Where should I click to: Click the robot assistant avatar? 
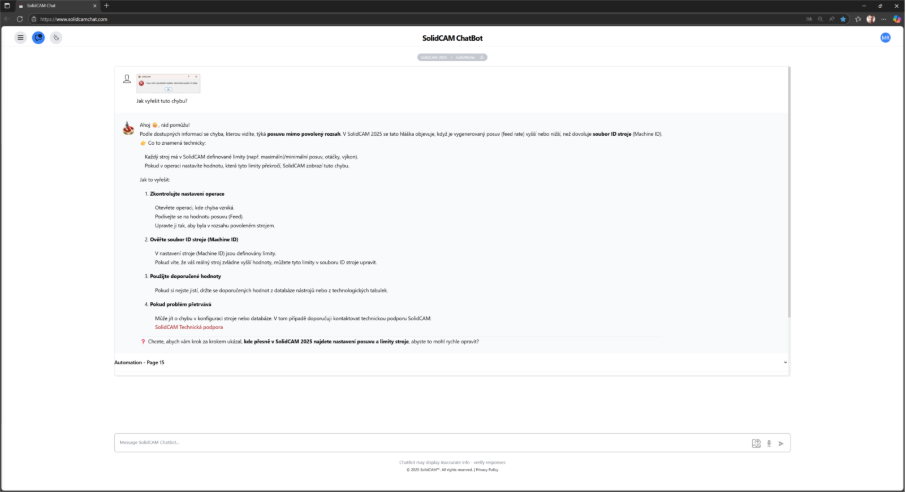point(128,128)
